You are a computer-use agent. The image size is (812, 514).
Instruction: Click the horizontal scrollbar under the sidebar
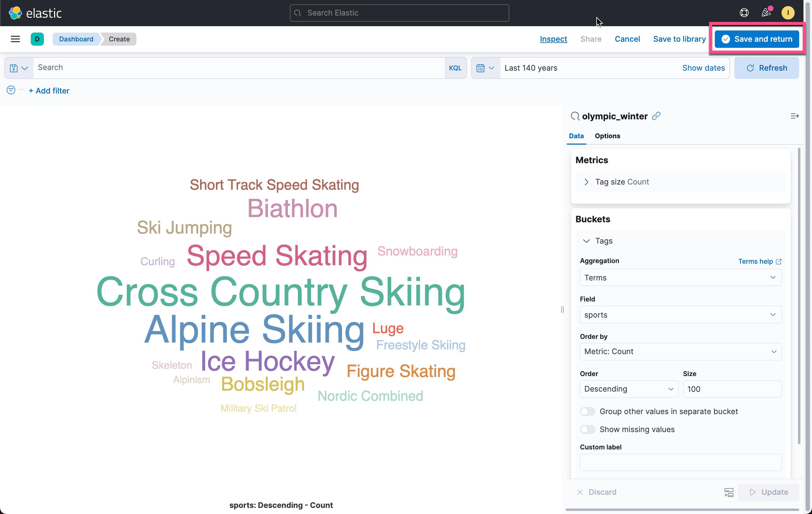pos(682,510)
